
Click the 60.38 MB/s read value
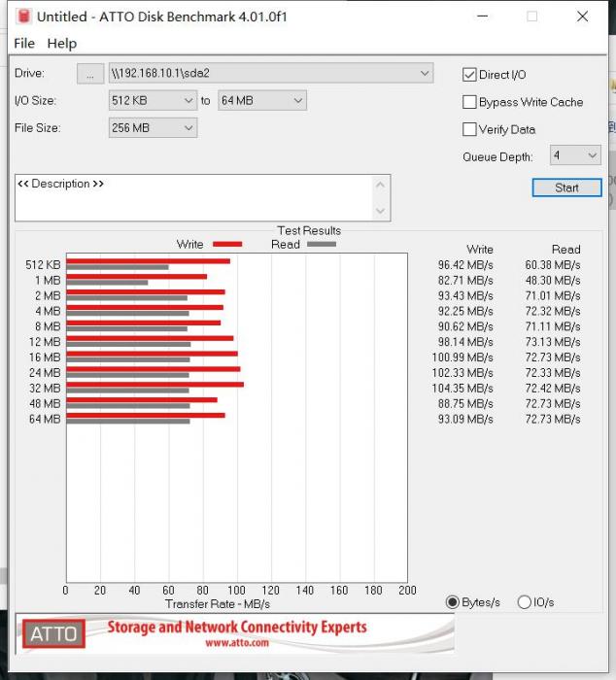pyautogui.click(x=553, y=265)
